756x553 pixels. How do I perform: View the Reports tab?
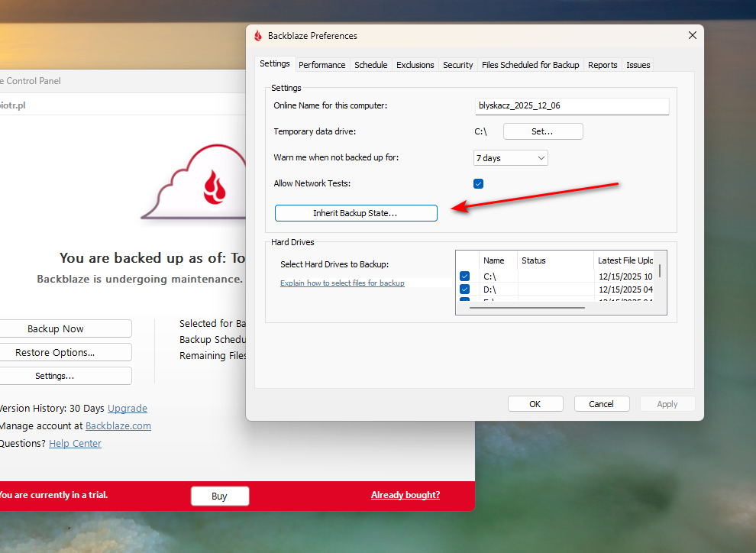click(603, 65)
